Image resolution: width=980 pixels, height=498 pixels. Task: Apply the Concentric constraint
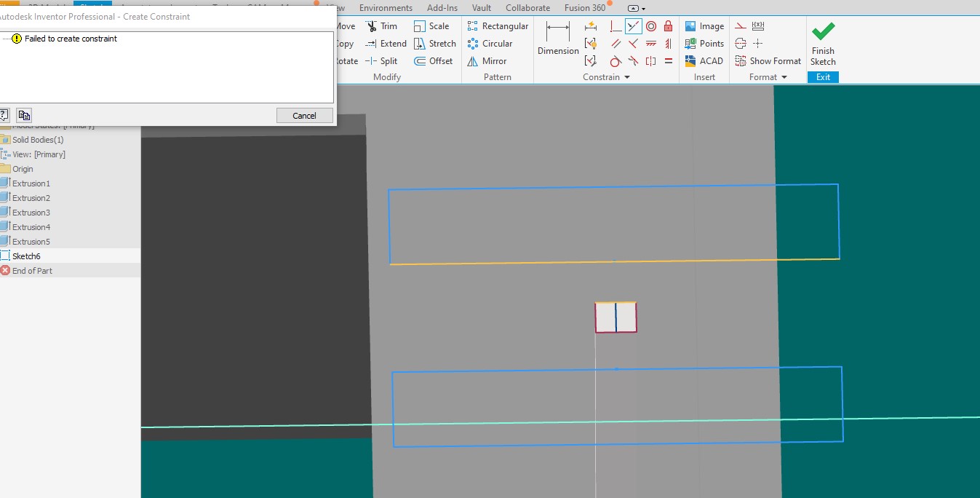tap(650, 25)
